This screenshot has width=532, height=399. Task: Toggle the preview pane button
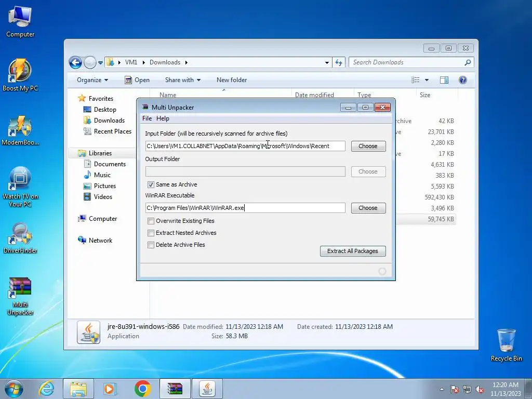444,80
